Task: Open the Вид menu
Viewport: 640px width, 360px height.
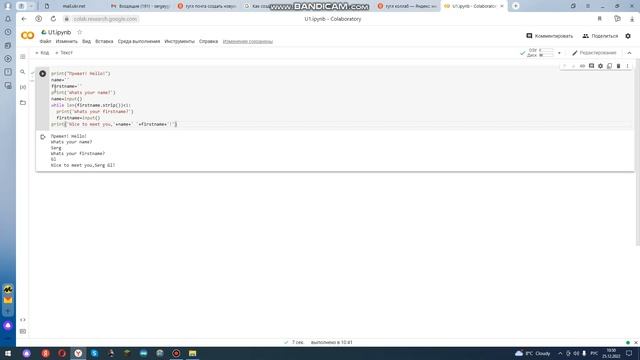Action: 87,42
